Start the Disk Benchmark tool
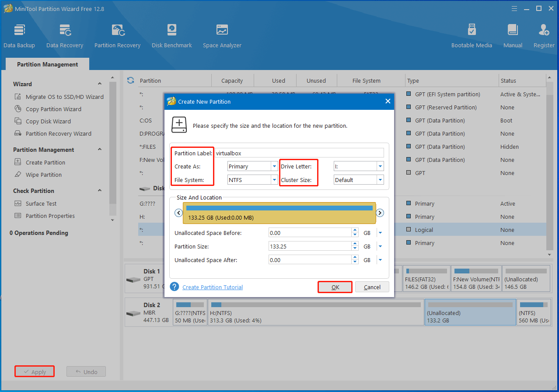The image size is (559, 392). tap(171, 36)
